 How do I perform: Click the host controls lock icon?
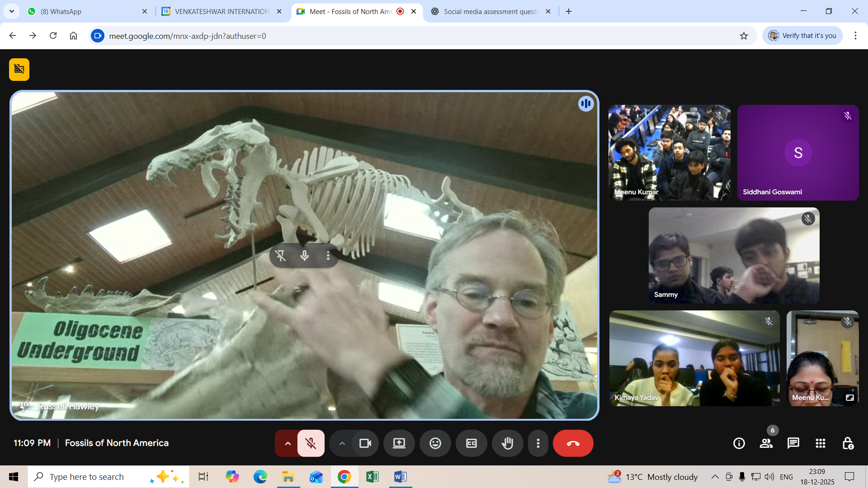click(847, 443)
